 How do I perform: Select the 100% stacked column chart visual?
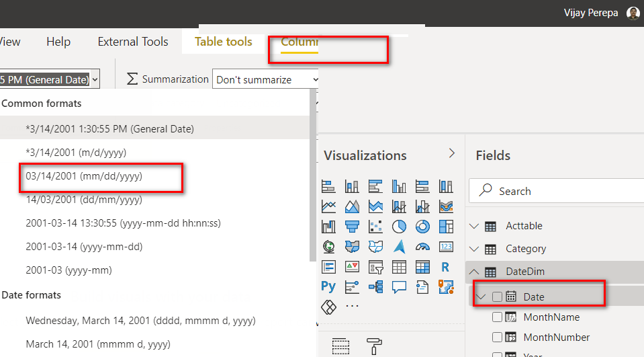coord(446,186)
